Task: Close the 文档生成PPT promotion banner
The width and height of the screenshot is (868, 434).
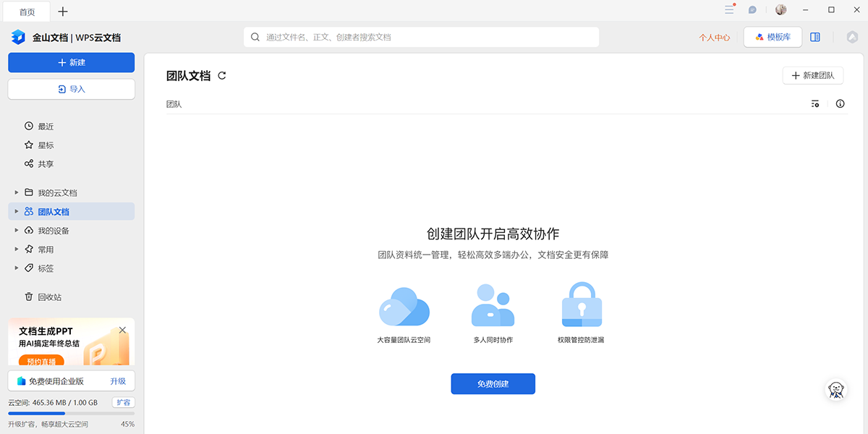Action: click(x=122, y=330)
